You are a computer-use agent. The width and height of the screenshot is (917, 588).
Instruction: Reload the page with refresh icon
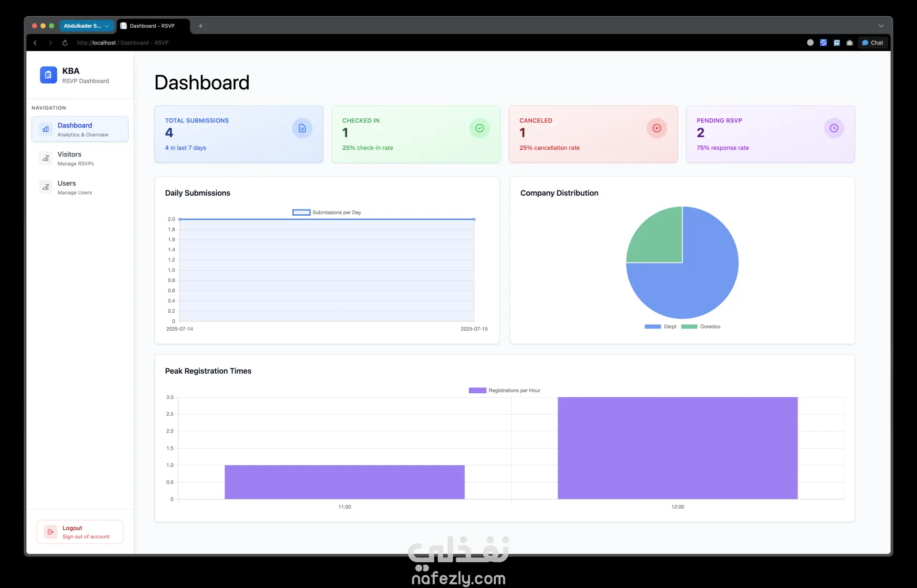[x=65, y=43]
